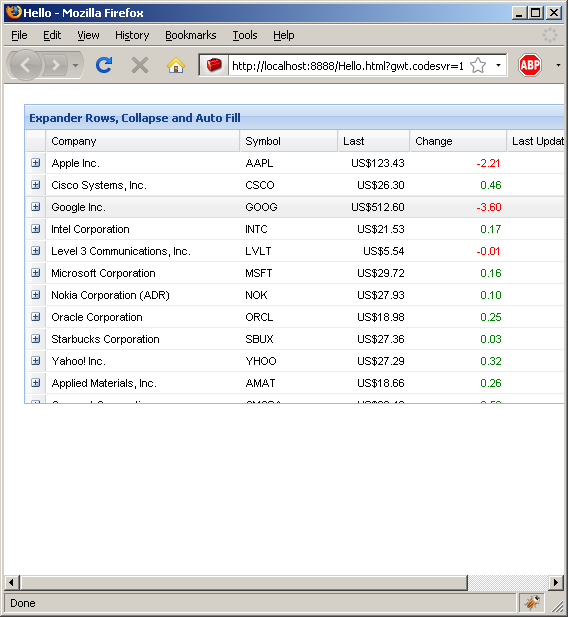Click the 'Expander Rows, Collapse and Auto Fill' panel title
The height and width of the screenshot is (617, 568).
tap(135, 118)
